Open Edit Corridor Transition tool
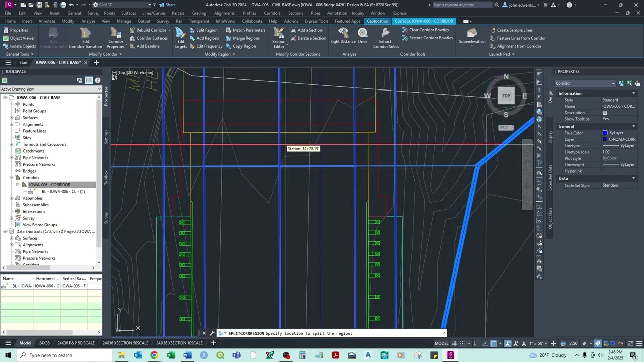This screenshot has width=644, height=362. pyautogui.click(x=86, y=38)
